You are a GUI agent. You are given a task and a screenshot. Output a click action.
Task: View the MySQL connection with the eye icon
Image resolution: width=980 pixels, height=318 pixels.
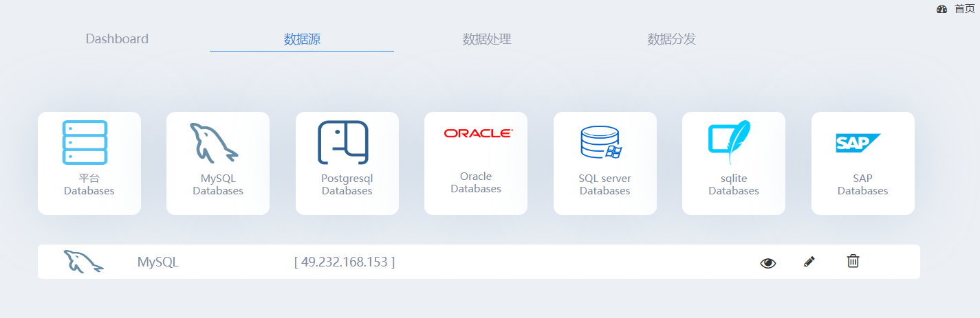tap(768, 262)
